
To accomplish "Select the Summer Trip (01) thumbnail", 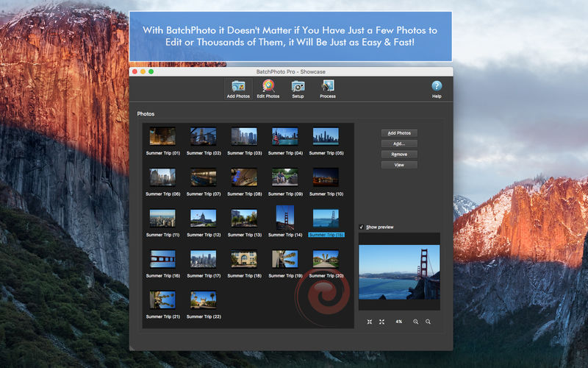I will (162, 136).
